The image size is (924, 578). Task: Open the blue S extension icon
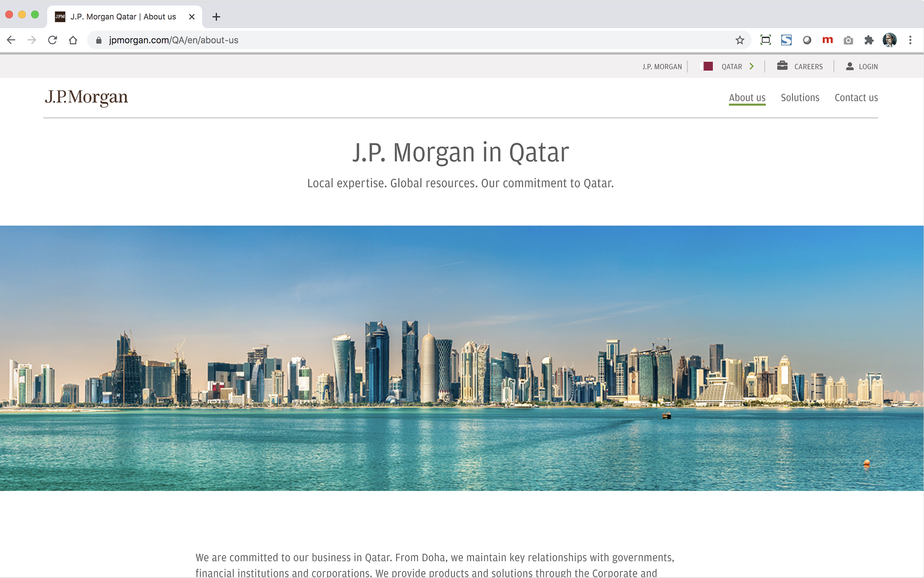[786, 40]
